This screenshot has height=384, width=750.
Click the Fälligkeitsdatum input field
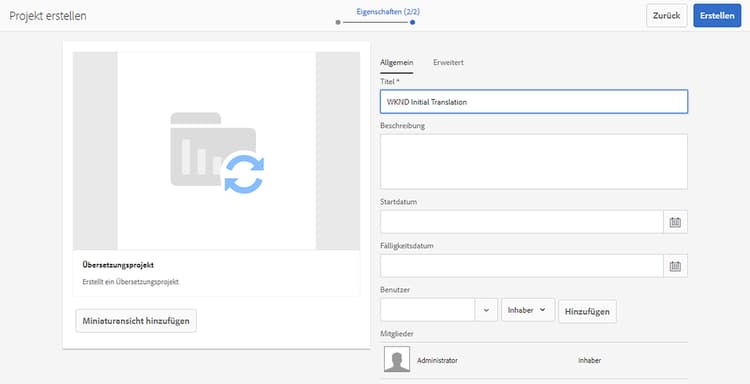[x=521, y=266]
